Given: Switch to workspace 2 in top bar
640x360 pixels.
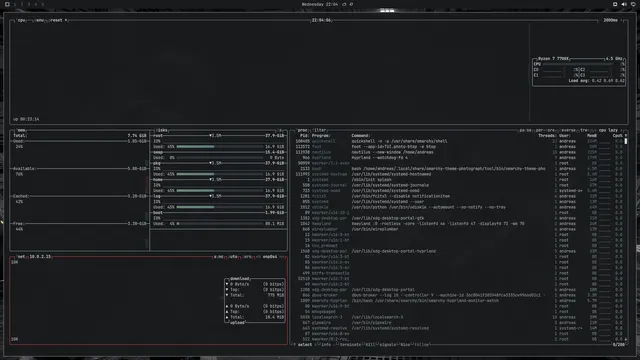Looking at the screenshot, I should coord(22,4).
